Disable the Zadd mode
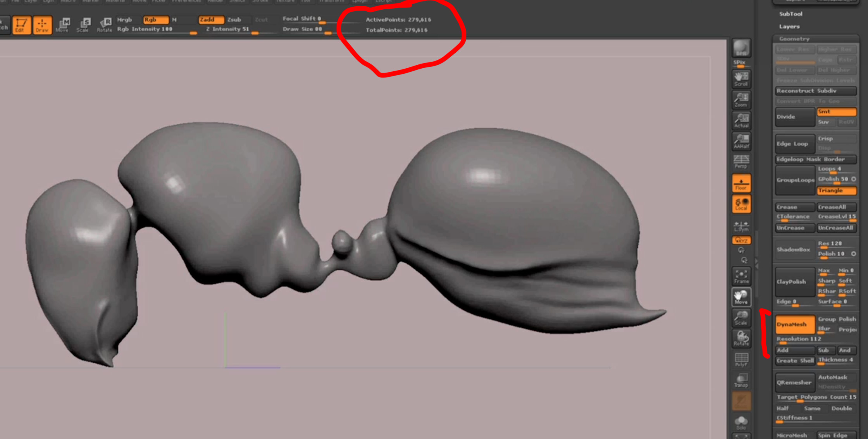The height and width of the screenshot is (439, 868). coord(210,19)
